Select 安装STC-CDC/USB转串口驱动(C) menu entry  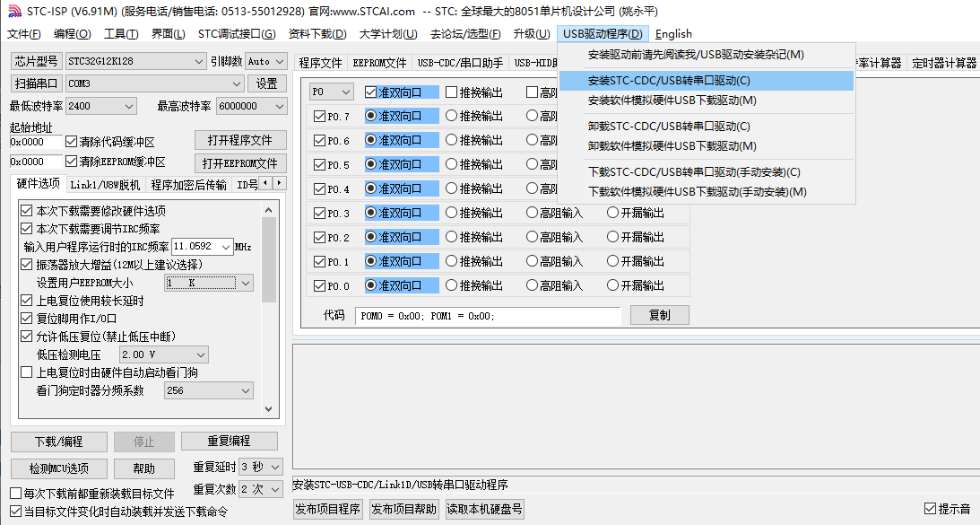[x=707, y=80]
